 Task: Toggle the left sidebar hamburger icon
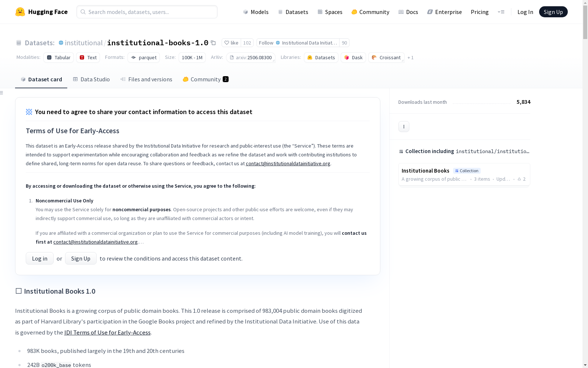2,93
